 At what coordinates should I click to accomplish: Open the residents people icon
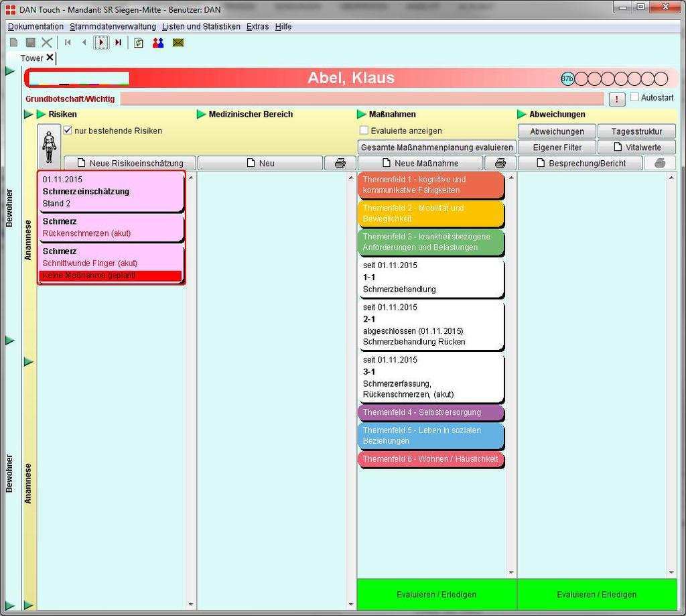158,43
